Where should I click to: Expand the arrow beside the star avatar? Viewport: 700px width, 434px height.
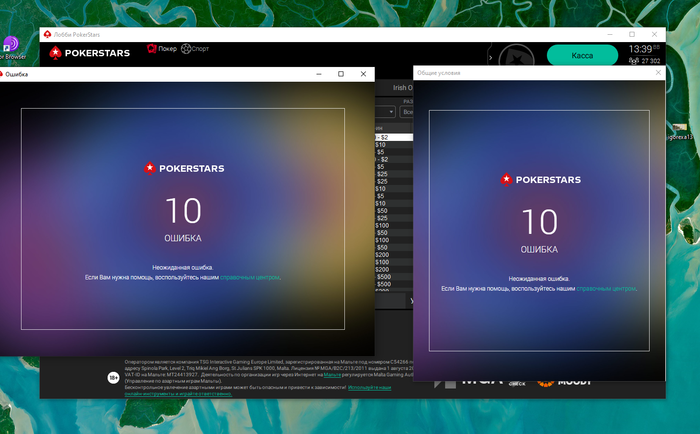[x=491, y=57]
